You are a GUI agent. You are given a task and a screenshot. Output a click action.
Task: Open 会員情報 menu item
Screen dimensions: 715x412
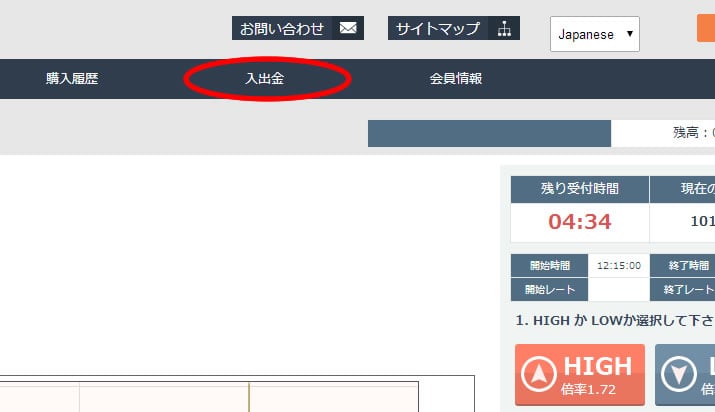456,78
